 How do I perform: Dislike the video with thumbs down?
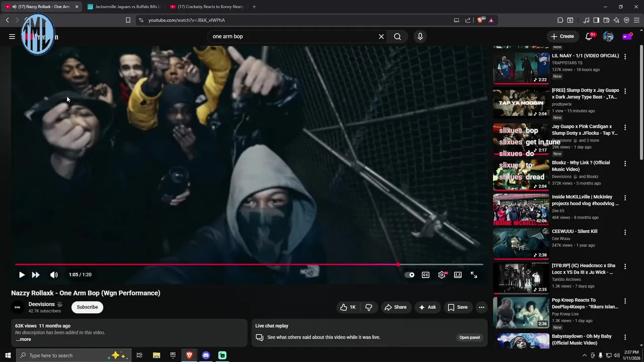point(369,307)
